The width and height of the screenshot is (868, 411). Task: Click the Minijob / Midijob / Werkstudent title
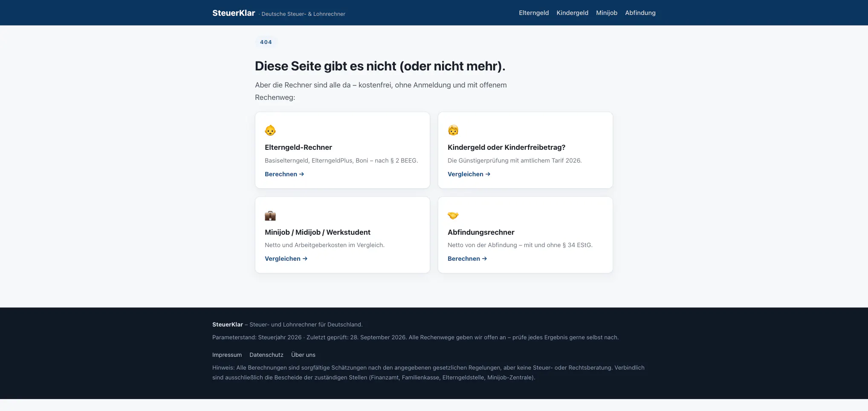tap(318, 232)
